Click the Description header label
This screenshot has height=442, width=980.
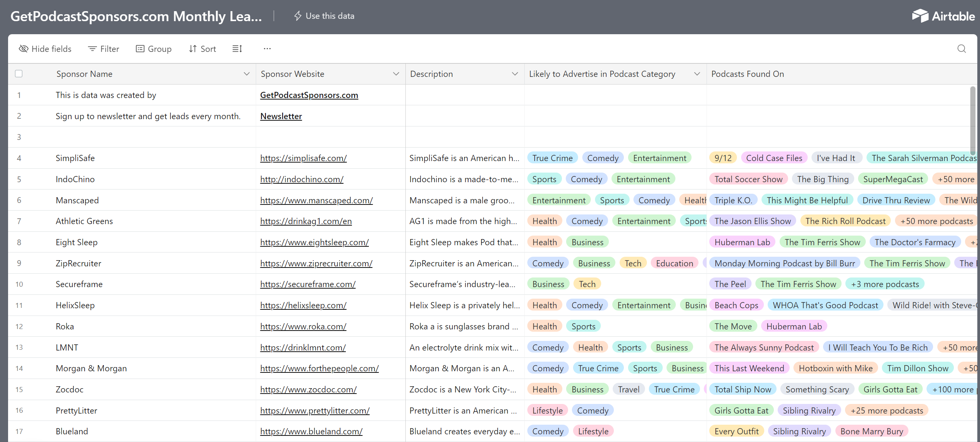431,74
